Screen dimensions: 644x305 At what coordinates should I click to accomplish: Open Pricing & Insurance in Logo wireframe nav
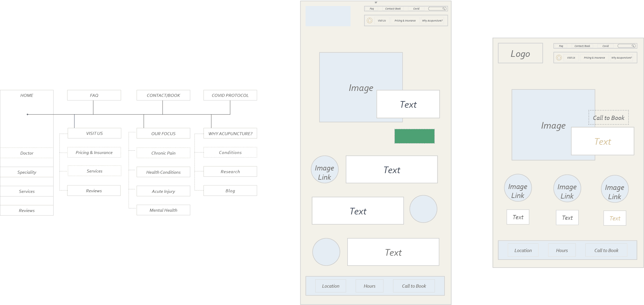(594, 58)
